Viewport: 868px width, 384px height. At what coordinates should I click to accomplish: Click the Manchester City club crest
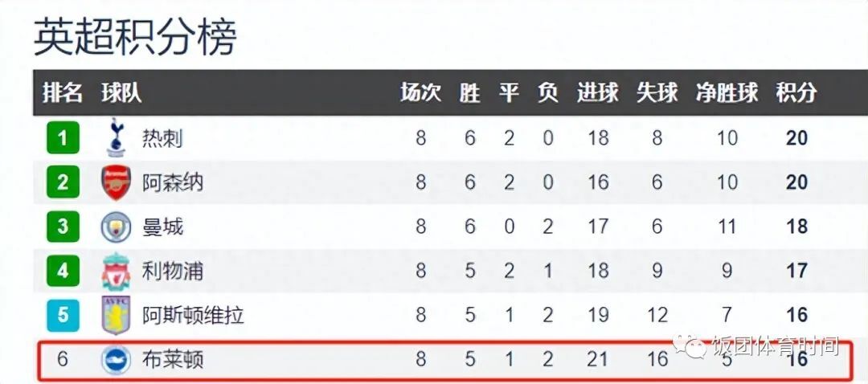pyautogui.click(x=116, y=227)
